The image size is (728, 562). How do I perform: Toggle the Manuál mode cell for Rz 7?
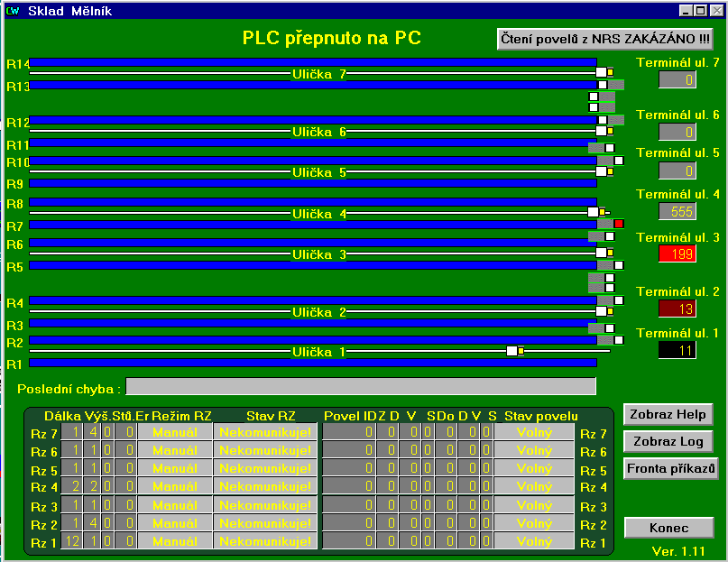[175, 433]
